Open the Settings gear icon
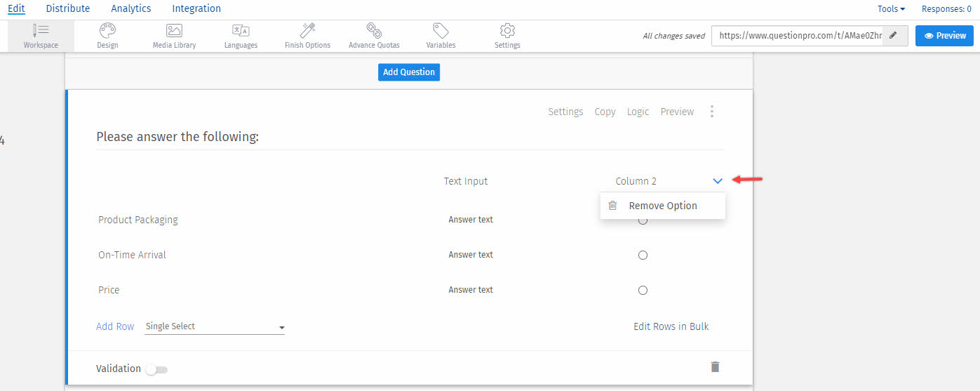Image resolution: width=980 pixels, height=391 pixels. click(507, 31)
